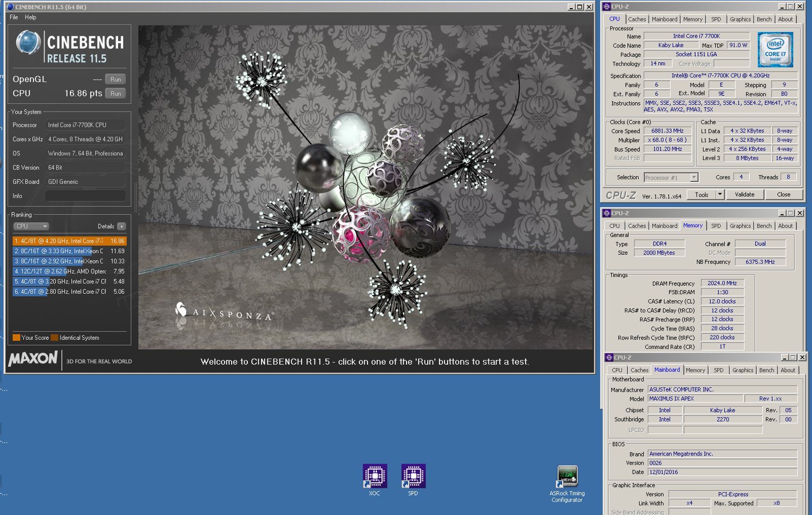Click the BIOS date 12/01/2016
The width and height of the screenshot is (812, 515).
pos(723,472)
